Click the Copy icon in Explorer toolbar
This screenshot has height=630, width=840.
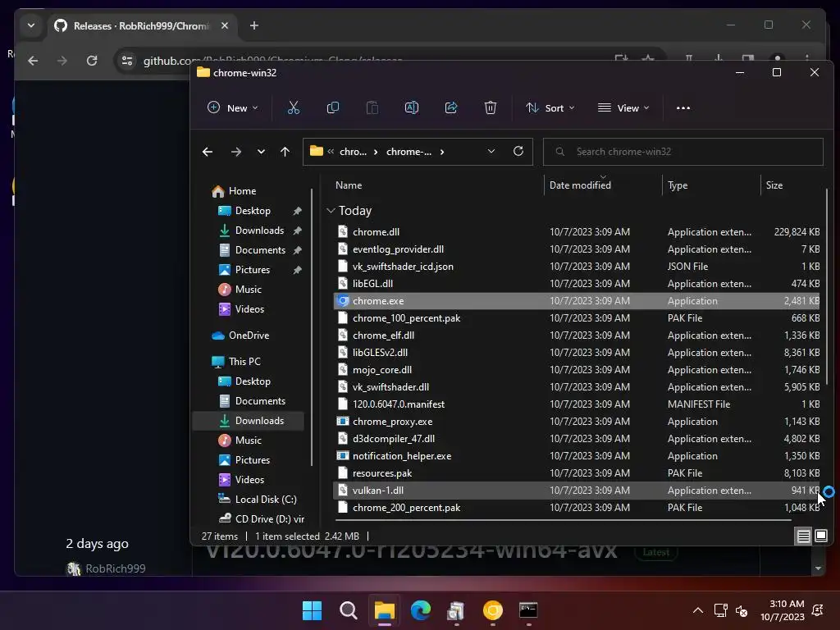pos(333,107)
